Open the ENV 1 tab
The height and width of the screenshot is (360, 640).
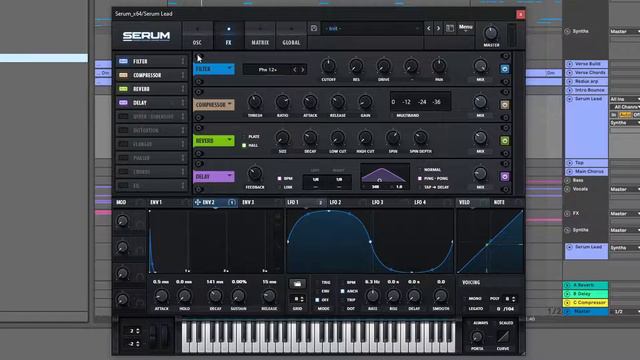coord(156,202)
